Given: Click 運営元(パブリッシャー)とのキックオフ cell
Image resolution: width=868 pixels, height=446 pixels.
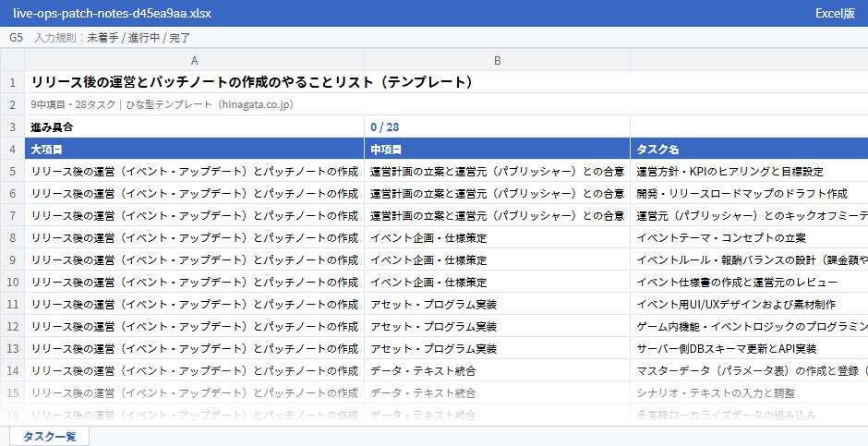Looking at the screenshot, I should point(749,215).
